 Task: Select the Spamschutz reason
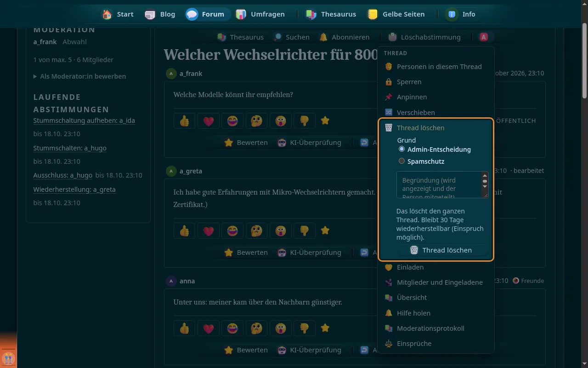pos(402,161)
